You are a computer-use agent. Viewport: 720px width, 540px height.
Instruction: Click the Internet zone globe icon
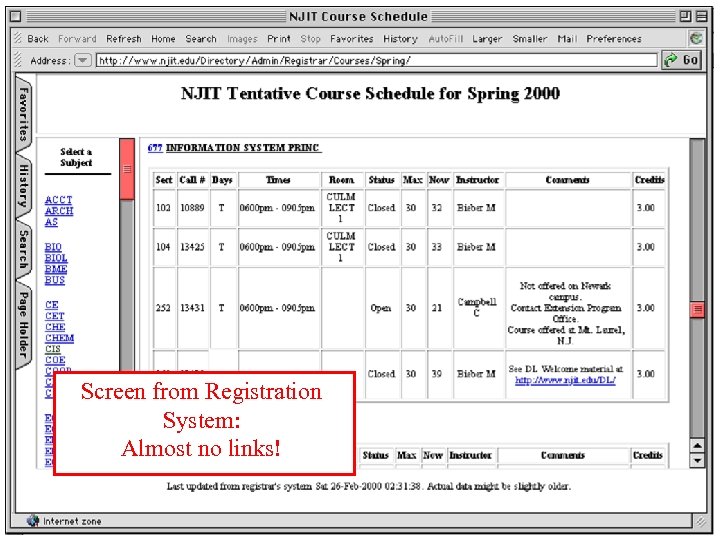click(33, 521)
